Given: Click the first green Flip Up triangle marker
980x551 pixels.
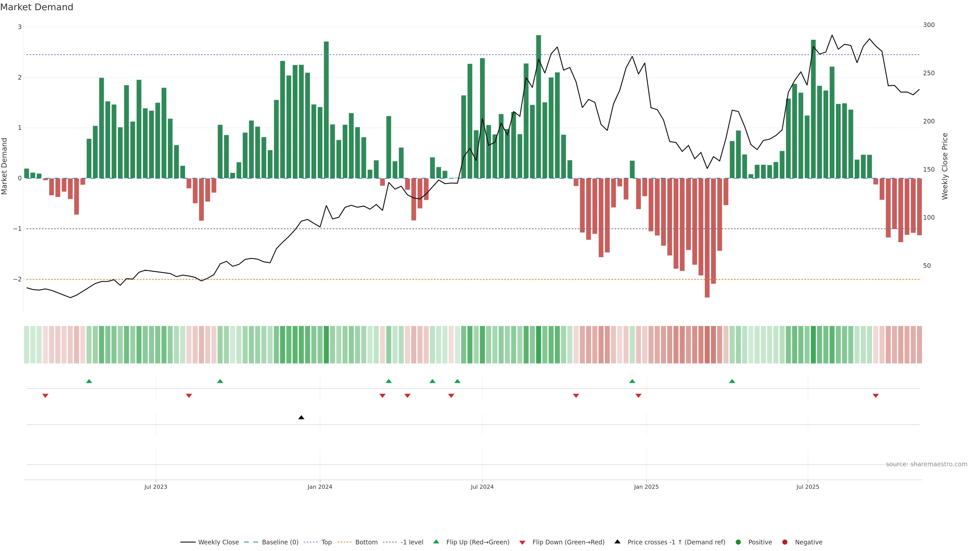Looking at the screenshot, I should coord(89,381).
